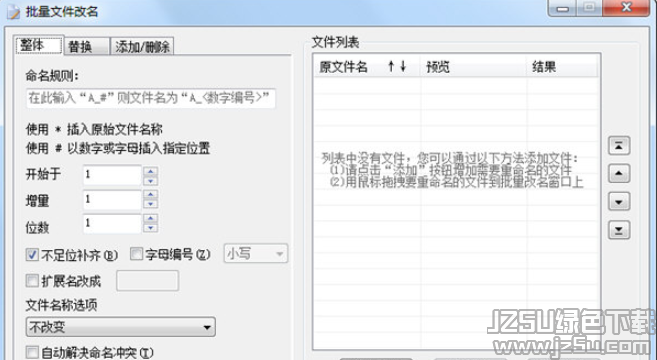
Task: Decrease the 开始于 value with down arrow
Action: tap(150, 181)
